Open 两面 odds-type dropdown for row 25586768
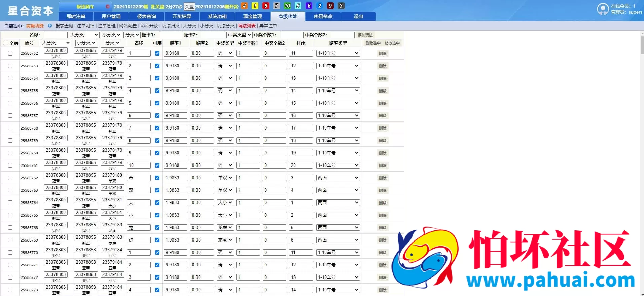 click(x=338, y=227)
